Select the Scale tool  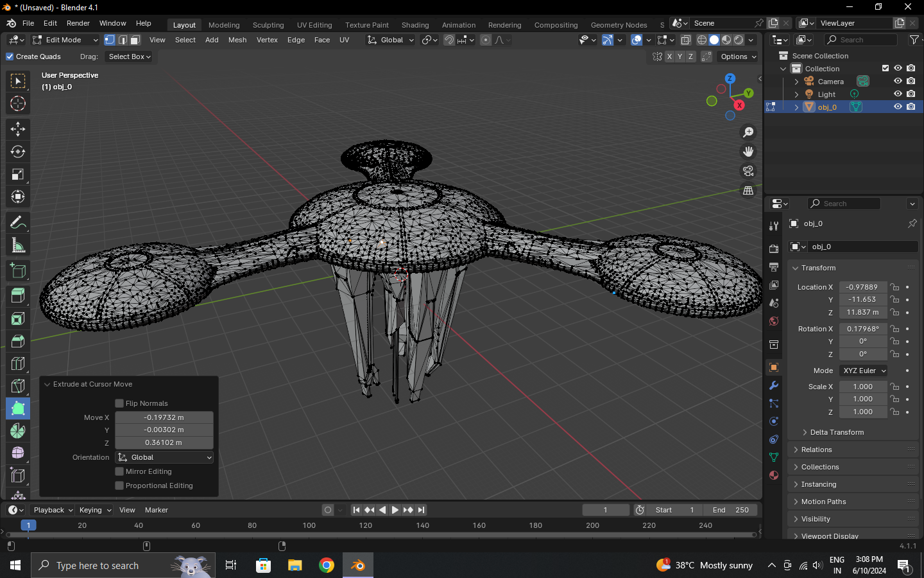click(18, 175)
